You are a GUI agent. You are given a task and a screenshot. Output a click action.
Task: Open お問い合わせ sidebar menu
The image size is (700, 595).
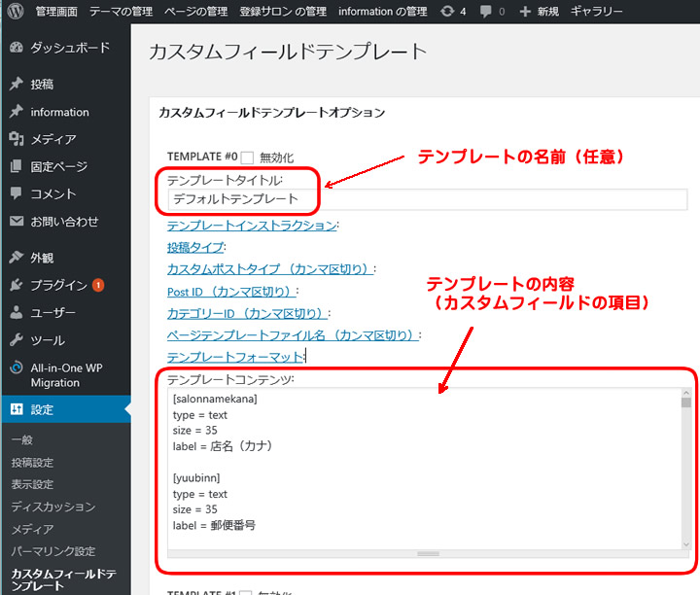[64, 222]
